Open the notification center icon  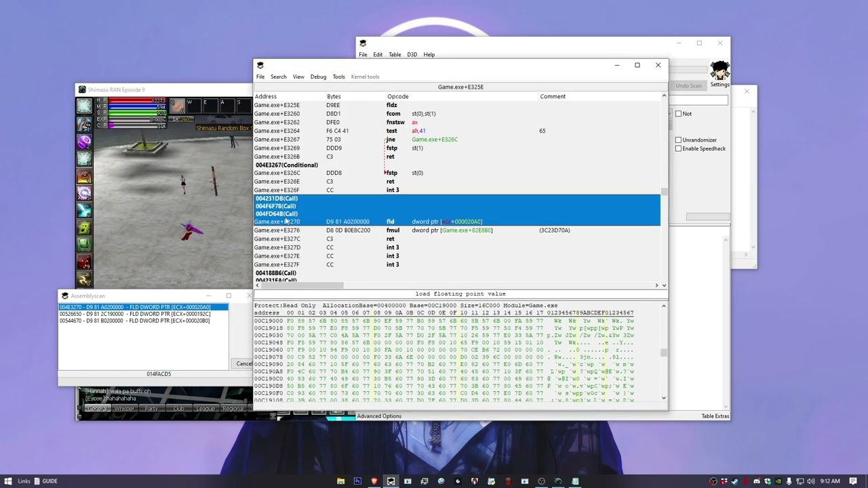click(x=854, y=481)
